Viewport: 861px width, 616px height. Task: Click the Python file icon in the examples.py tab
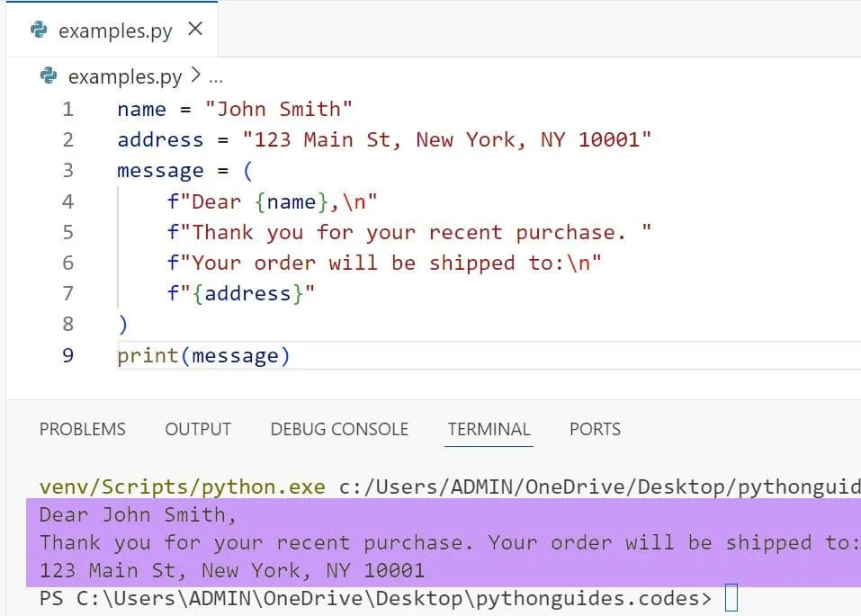tap(39, 30)
